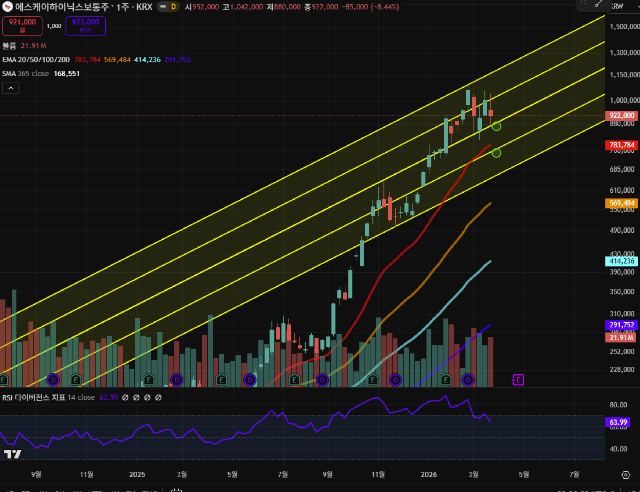
Task: Click the 80.00 RSI axis label
Action: click(x=618, y=405)
